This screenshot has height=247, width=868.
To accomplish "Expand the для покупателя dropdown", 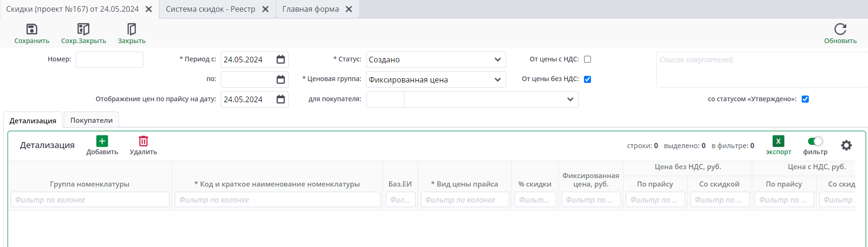I will pos(570,99).
